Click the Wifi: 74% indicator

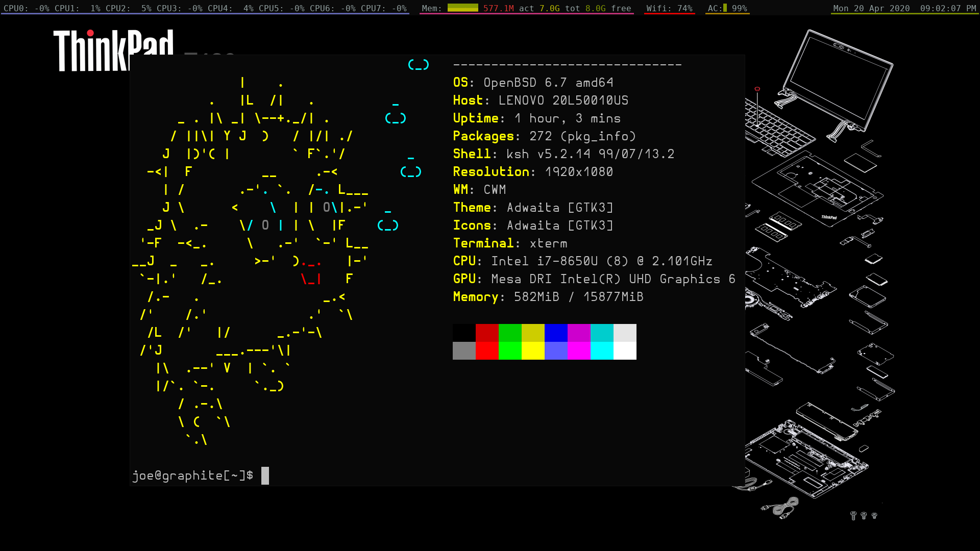point(669,8)
